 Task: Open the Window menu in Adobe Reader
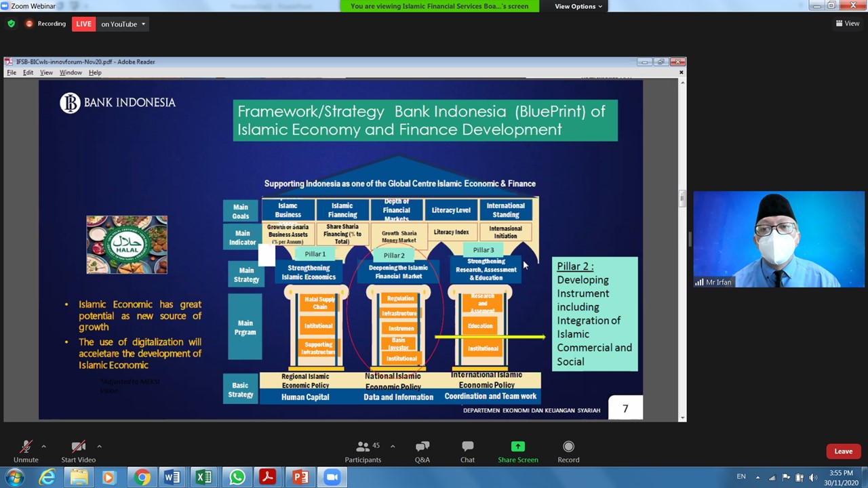(x=71, y=73)
